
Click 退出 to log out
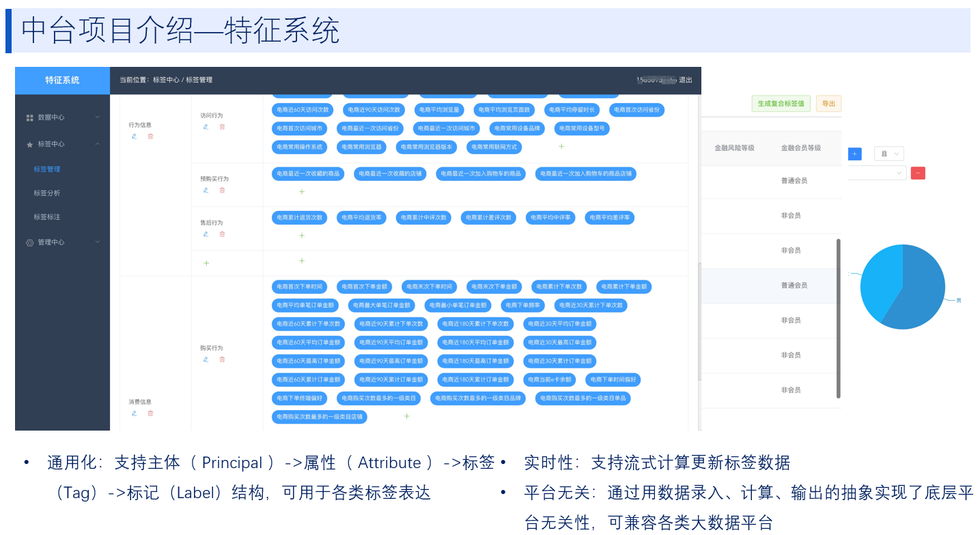(685, 80)
